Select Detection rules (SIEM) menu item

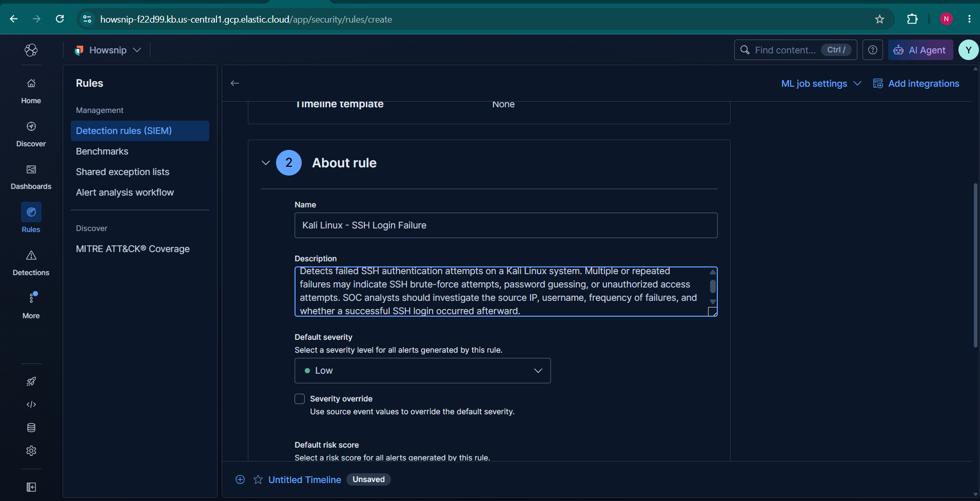(140, 131)
